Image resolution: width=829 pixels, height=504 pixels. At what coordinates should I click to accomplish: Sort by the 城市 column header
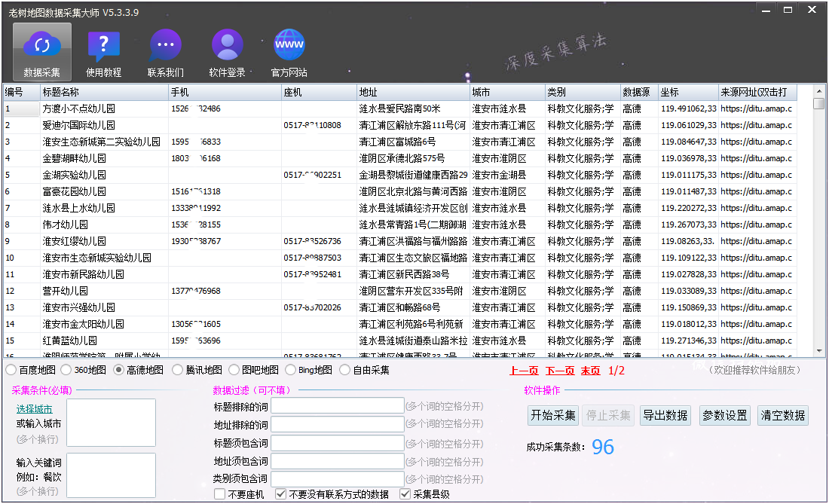coord(507,92)
